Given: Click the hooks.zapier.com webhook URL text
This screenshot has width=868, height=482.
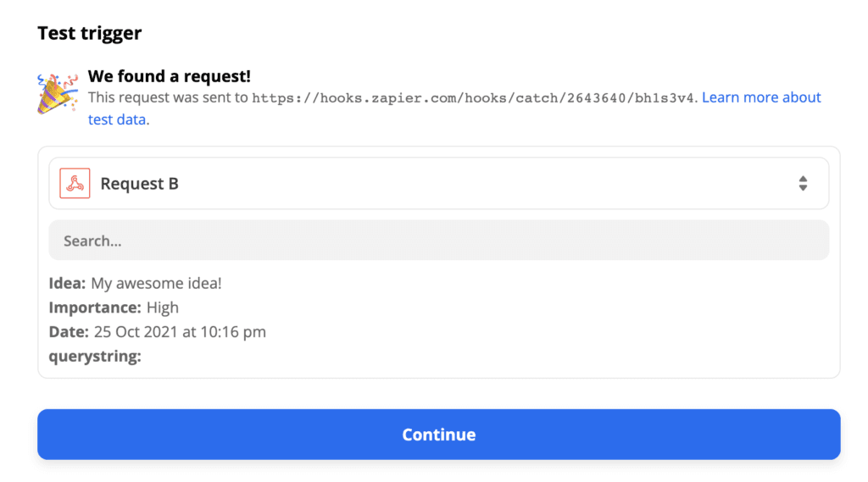Looking at the screenshot, I should tap(473, 98).
